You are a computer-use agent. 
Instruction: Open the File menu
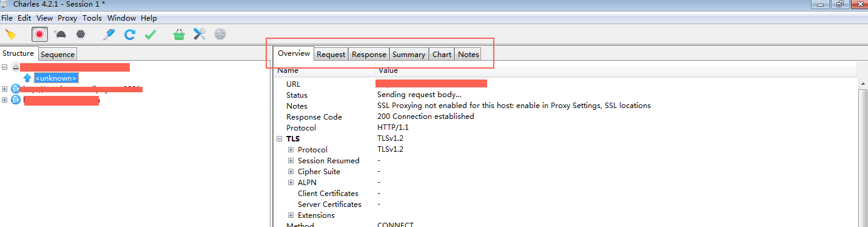click(x=7, y=18)
